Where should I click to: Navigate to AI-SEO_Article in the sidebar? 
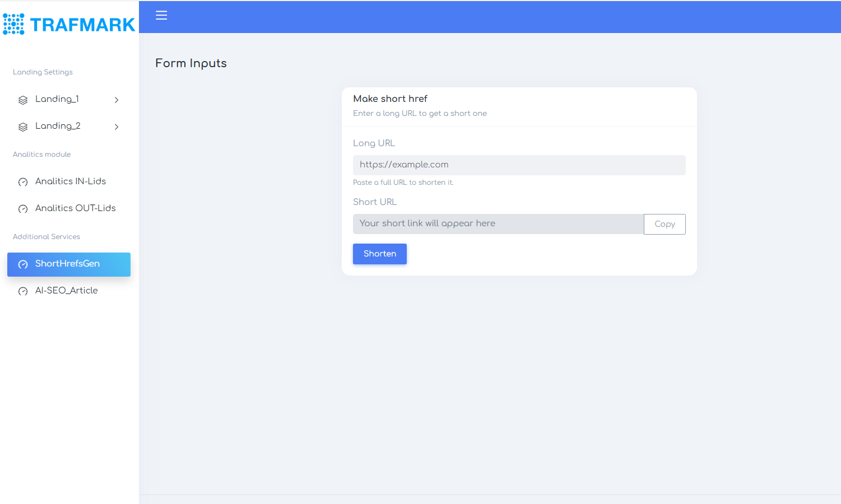tap(66, 290)
